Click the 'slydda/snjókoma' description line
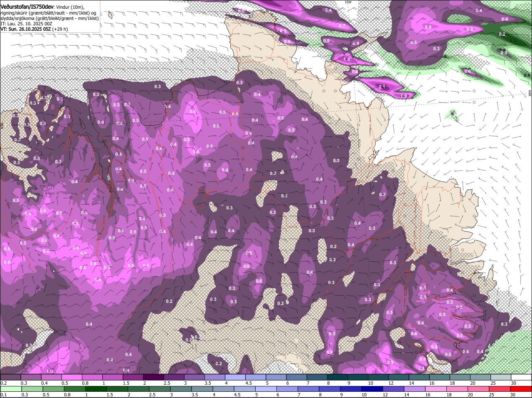This screenshot has width=532, height=398. pyautogui.click(x=49, y=18)
